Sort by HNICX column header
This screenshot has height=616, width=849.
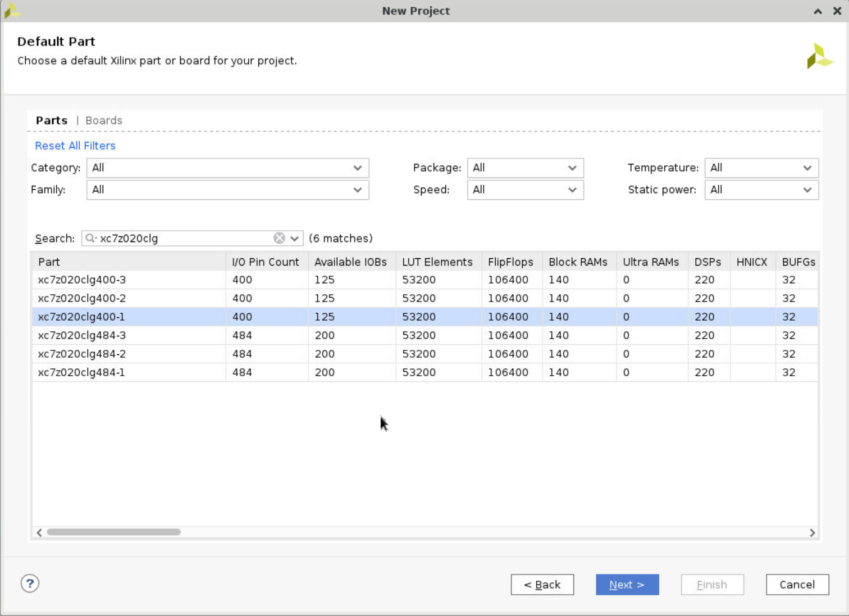[752, 262]
